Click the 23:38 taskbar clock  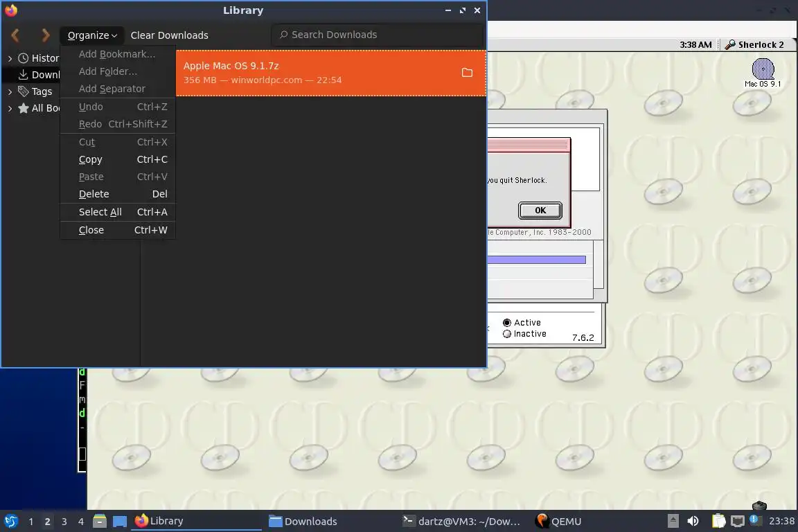click(x=781, y=521)
